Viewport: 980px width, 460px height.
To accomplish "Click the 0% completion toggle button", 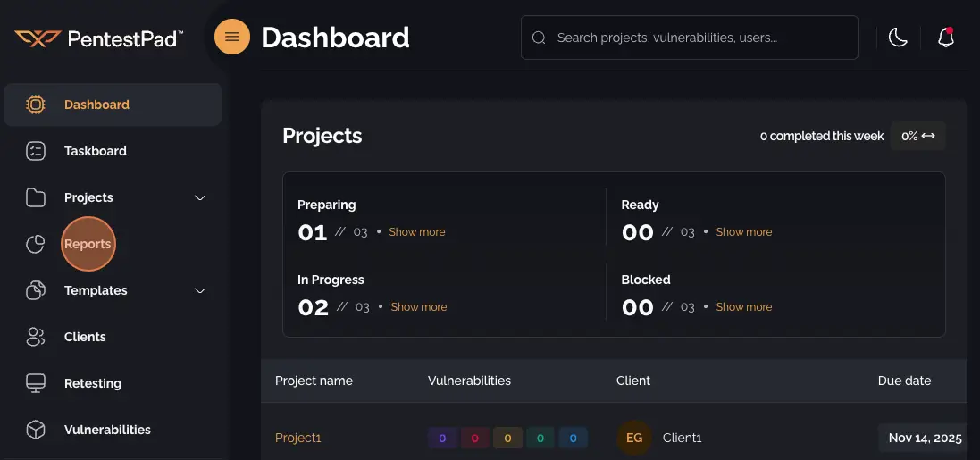I will pos(918,136).
